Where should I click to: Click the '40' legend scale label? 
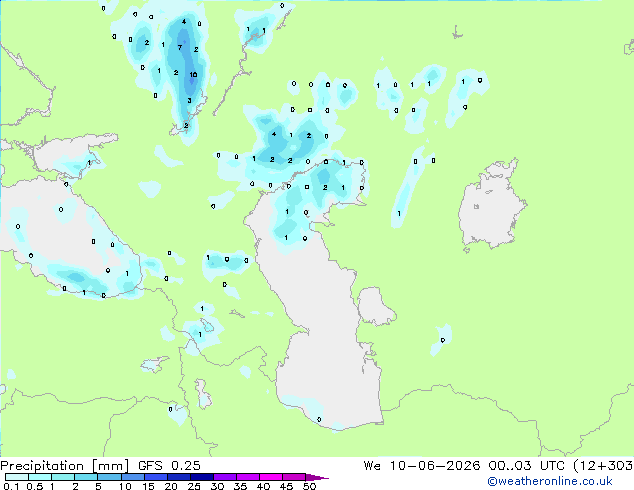coord(263,486)
